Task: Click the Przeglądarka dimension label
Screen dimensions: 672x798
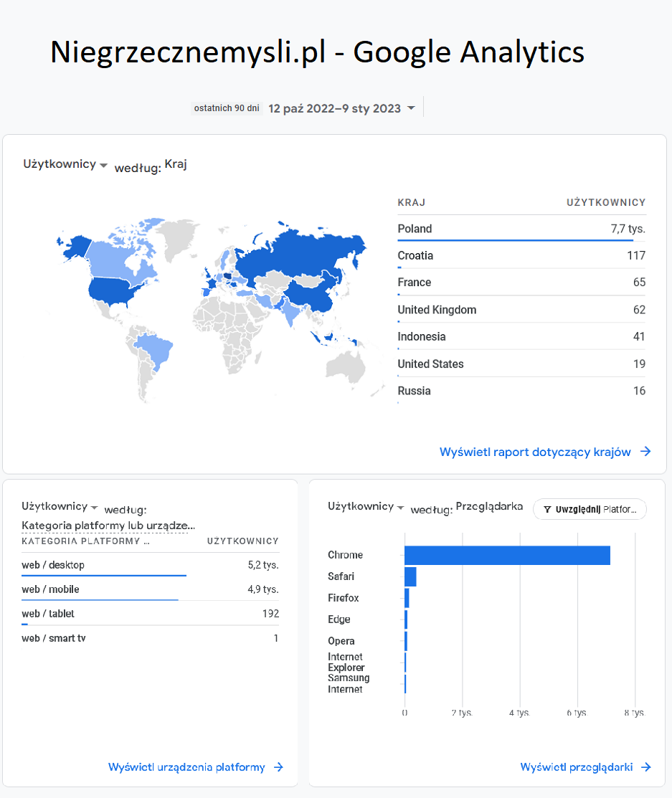Action: [x=489, y=506]
